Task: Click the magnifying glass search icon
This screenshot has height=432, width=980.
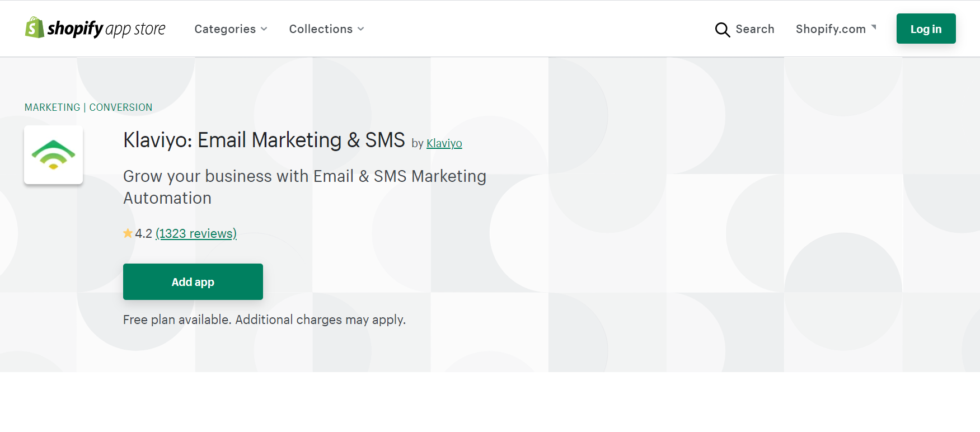Action: click(723, 30)
